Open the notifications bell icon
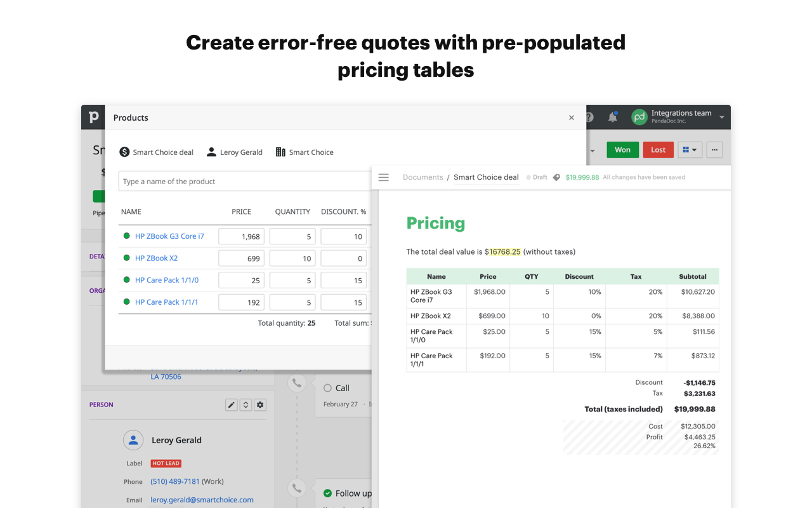Viewport: 812px width, 508px height. (x=613, y=117)
